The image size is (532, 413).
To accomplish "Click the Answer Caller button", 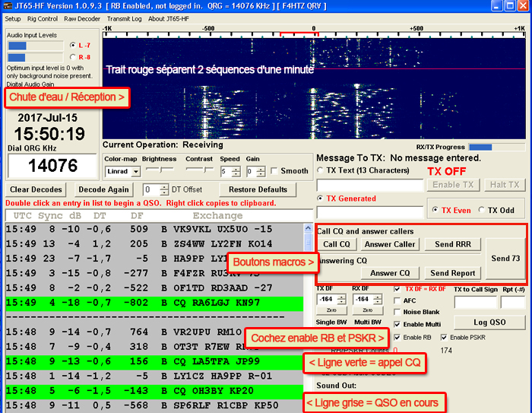I will [x=390, y=244].
